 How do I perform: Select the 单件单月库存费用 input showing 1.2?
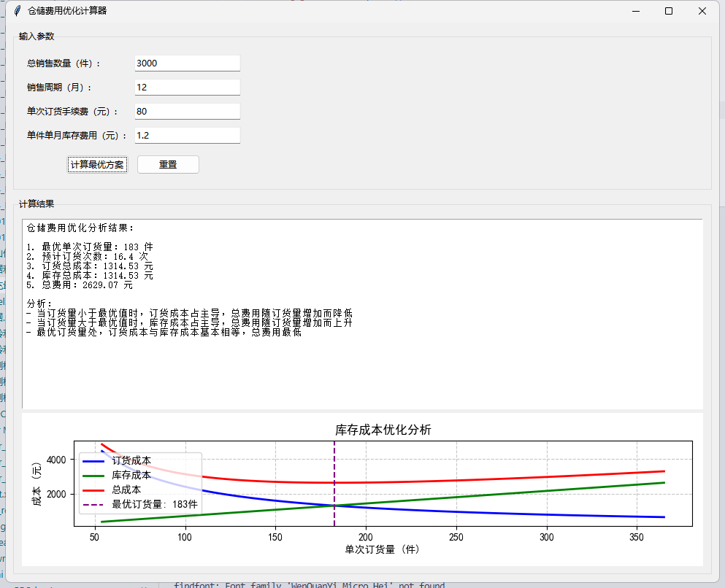186,135
